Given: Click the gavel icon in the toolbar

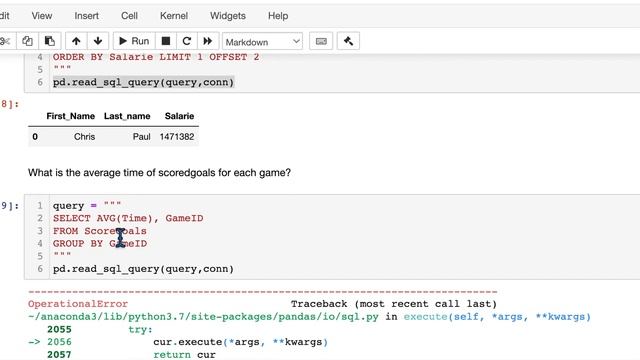Looking at the screenshot, I should [x=348, y=41].
